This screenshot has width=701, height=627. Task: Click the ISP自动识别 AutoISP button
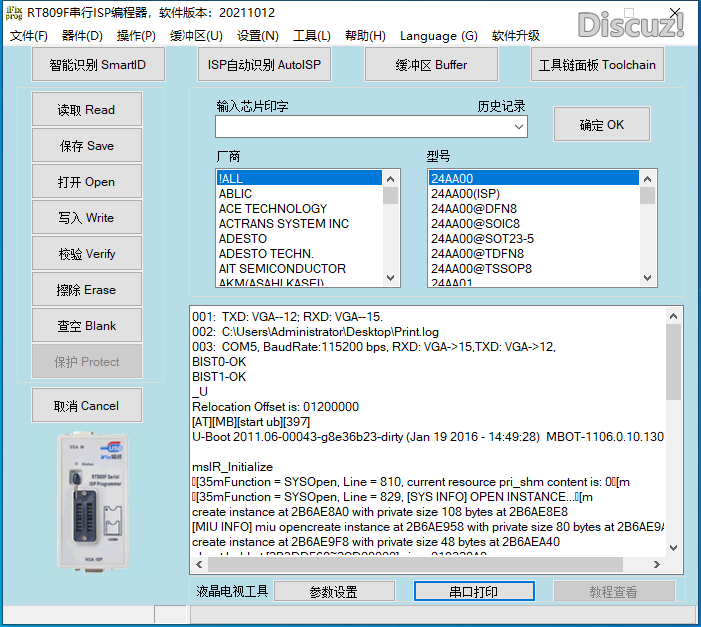click(x=266, y=65)
